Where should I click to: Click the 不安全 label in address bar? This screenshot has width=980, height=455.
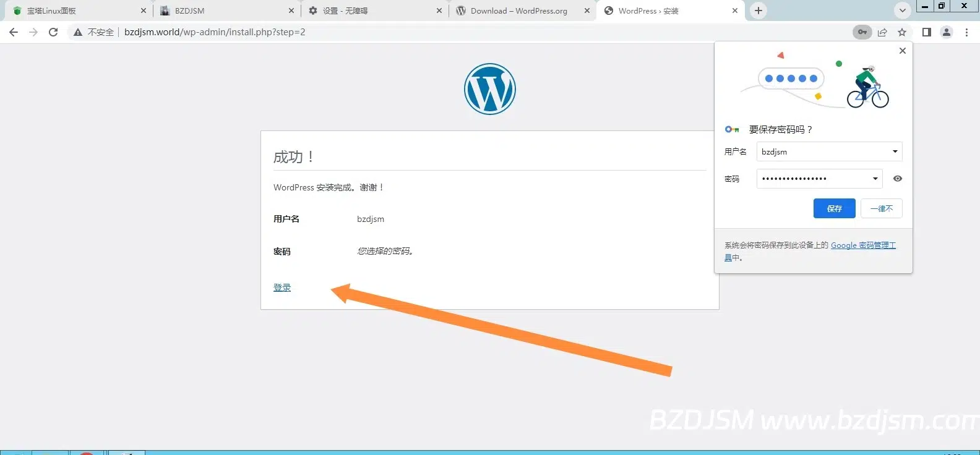[x=101, y=32]
